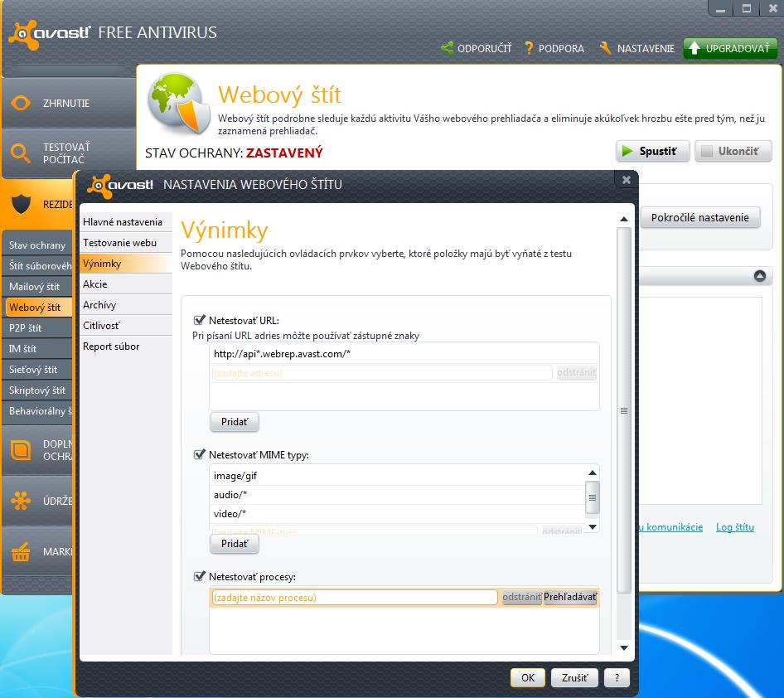The image size is (784, 698).
Task: Disable the Netestovať procesy checkbox
Action: click(199, 576)
